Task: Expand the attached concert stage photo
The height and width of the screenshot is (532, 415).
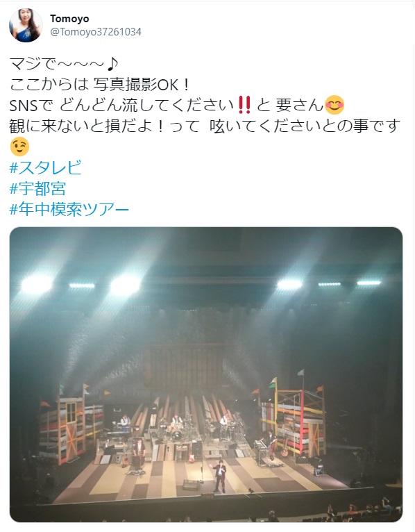Action: pyautogui.click(x=206, y=374)
